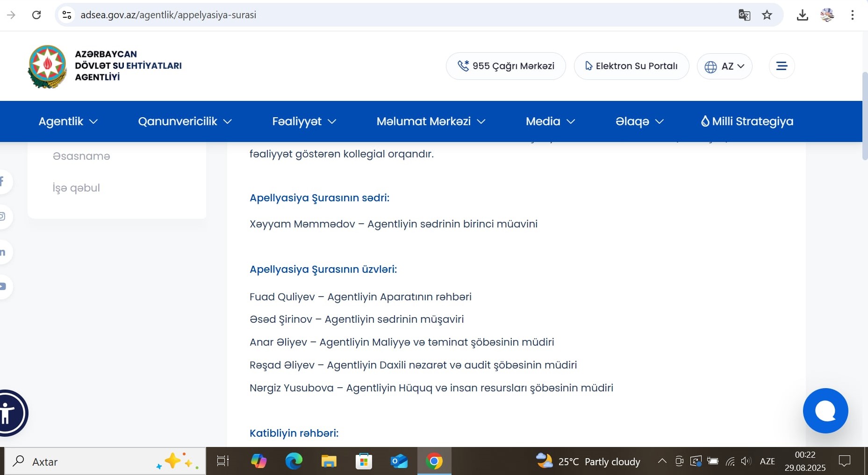Expand the Qanunvericilik dropdown

pos(185,121)
